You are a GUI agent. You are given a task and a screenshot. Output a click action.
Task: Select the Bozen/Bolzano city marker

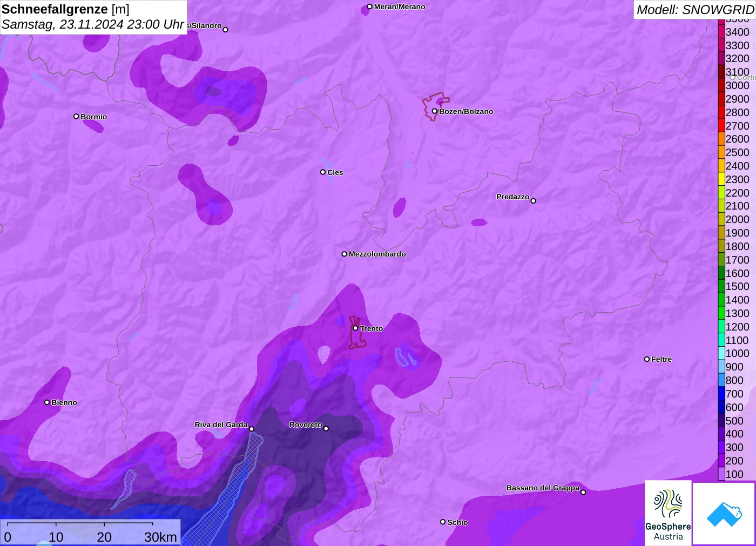434,111
